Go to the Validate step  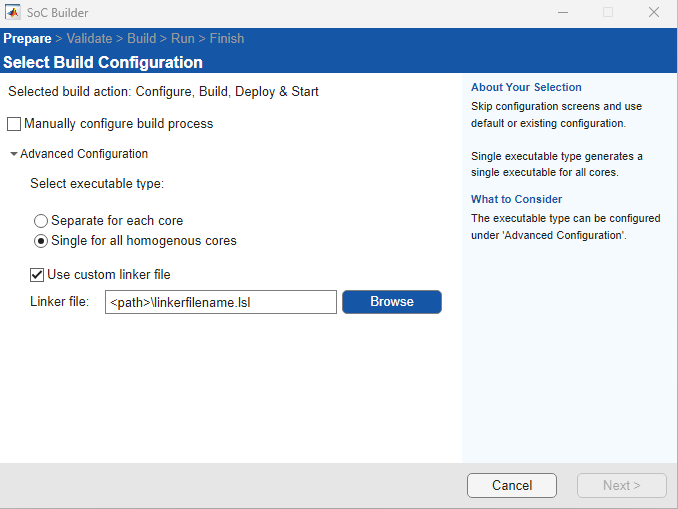click(x=89, y=39)
